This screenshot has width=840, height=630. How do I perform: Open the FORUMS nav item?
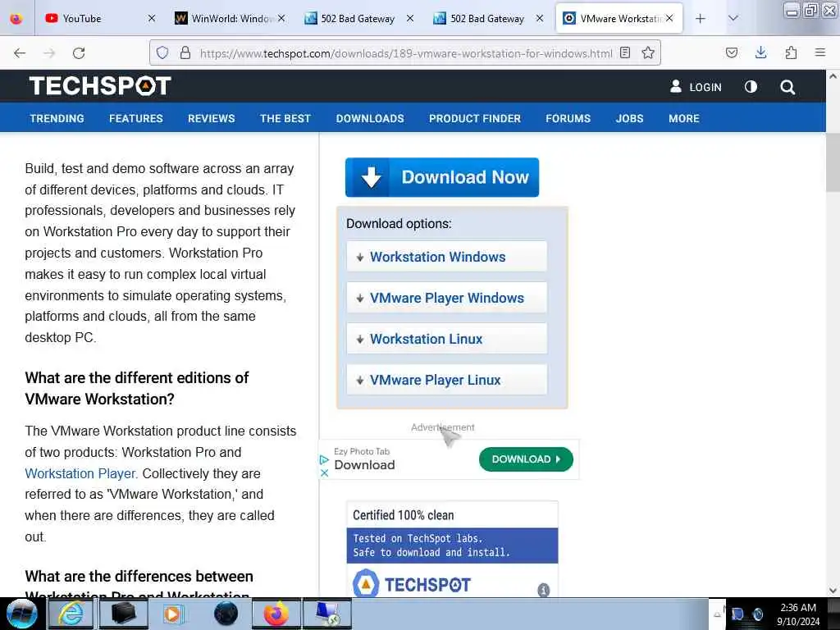[x=568, y=118]
